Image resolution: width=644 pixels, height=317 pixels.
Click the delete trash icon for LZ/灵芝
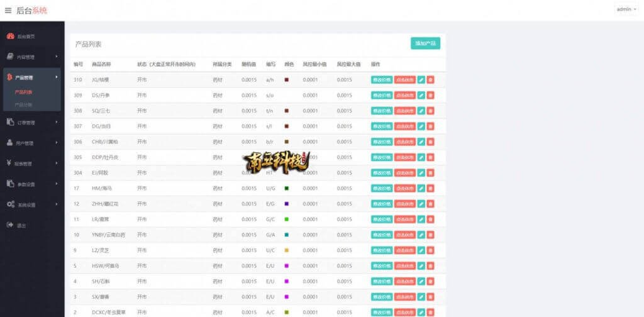430,250
